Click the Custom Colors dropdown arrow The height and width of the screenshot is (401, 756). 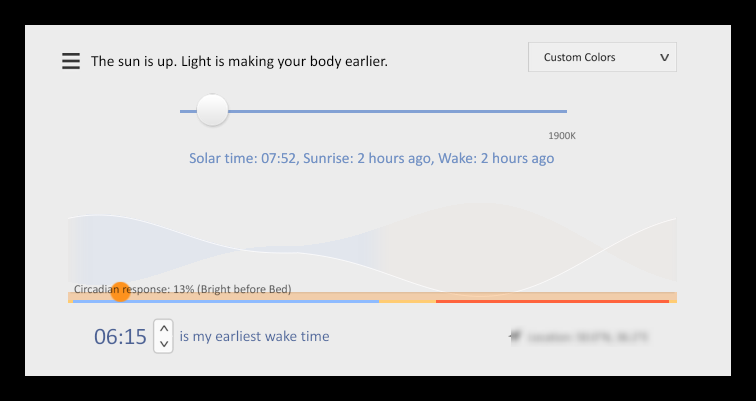coord(665,58)
